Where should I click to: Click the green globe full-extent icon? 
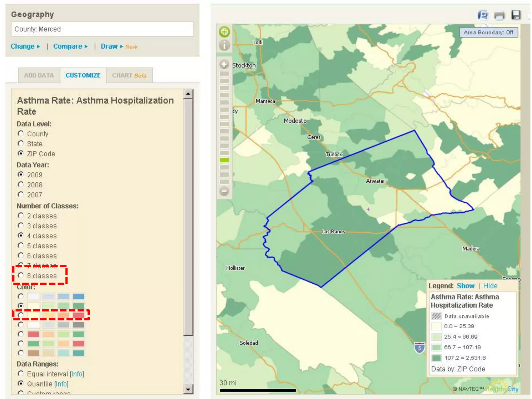(224, 32)
